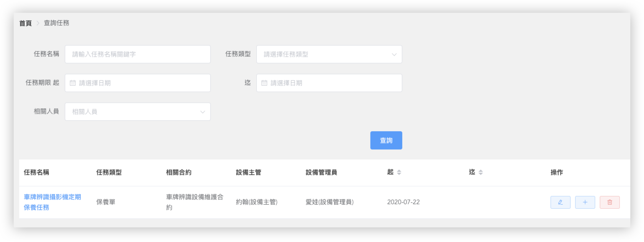Click the blue 查詢 search button

[x=386, y=140]
